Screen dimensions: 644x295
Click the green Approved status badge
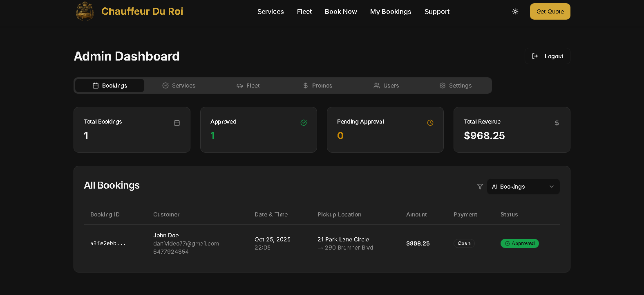519,243
